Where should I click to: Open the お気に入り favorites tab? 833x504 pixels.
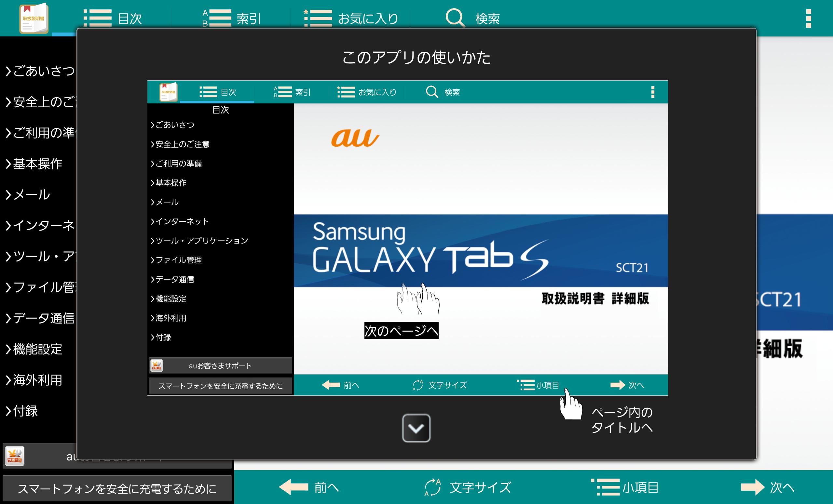pos(351,18)
